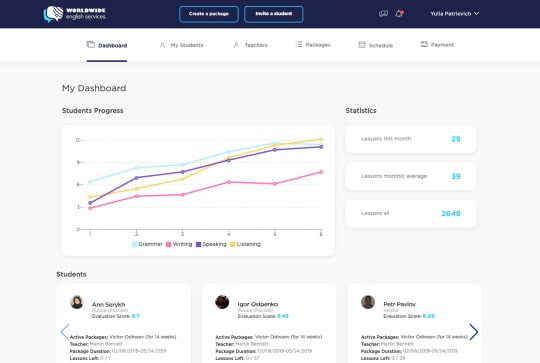Click Ann Serykh's evaluation score
The image size is (540, 363).
click(x=136, y=316)
